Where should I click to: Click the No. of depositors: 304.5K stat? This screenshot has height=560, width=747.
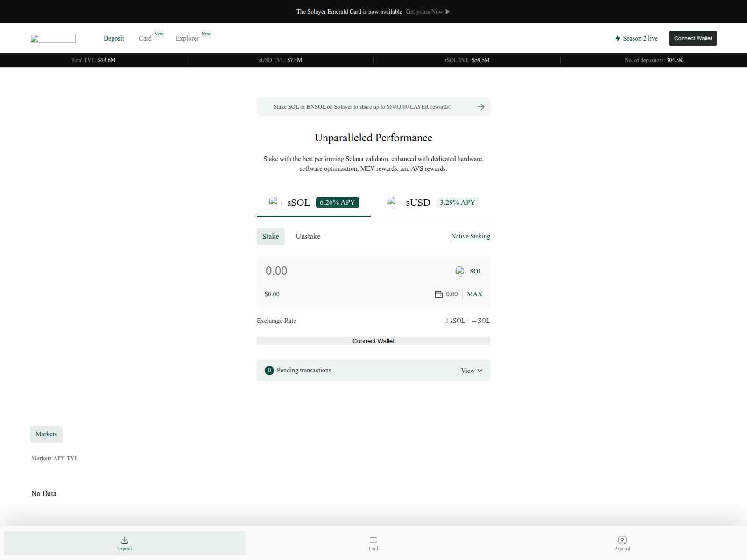click(654, 60)
